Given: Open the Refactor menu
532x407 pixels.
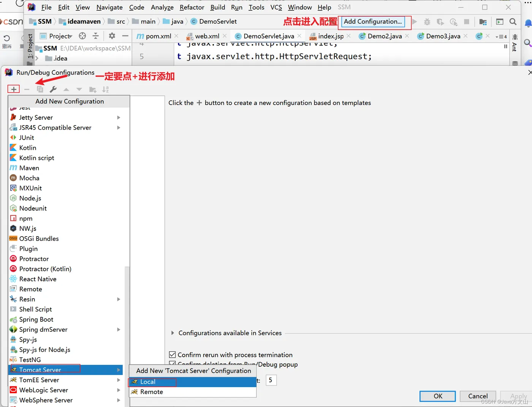Looking at the screenshot, I should (192, 7).
